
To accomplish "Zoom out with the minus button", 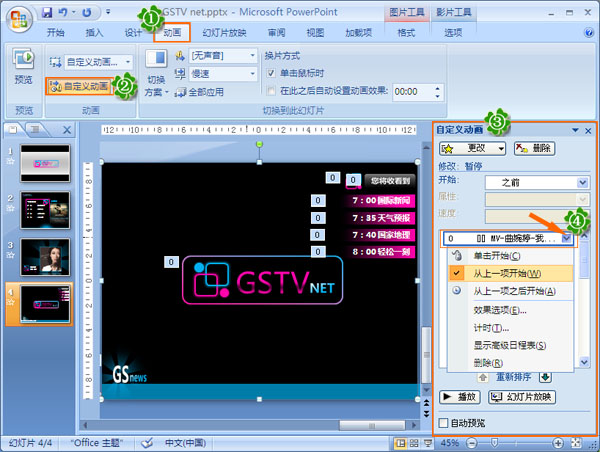I will [x=472, y=443].
